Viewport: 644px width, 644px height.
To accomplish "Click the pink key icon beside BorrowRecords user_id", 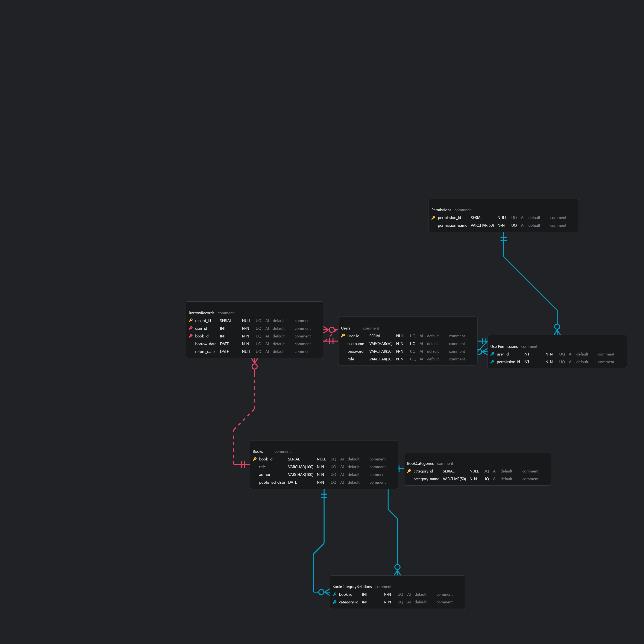I will pos(191,328).
